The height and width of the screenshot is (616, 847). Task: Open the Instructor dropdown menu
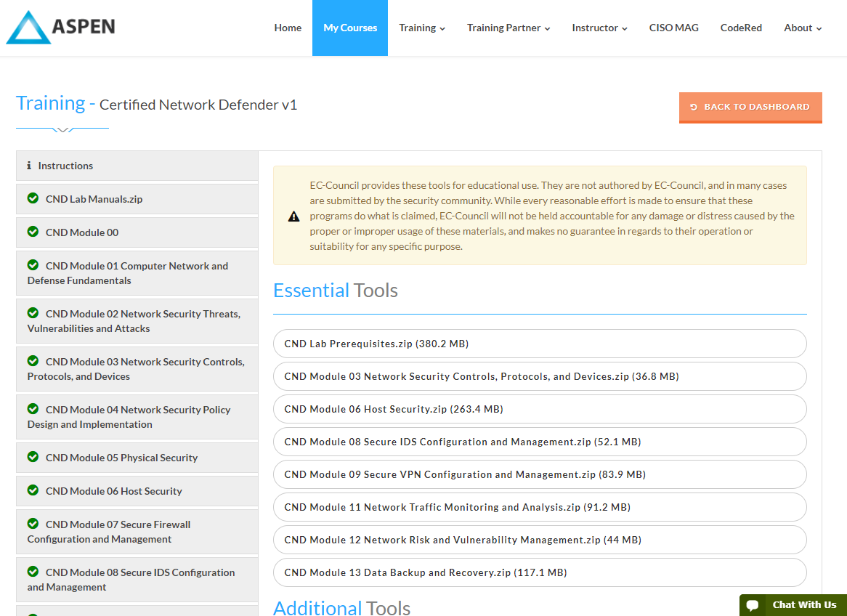599,28
